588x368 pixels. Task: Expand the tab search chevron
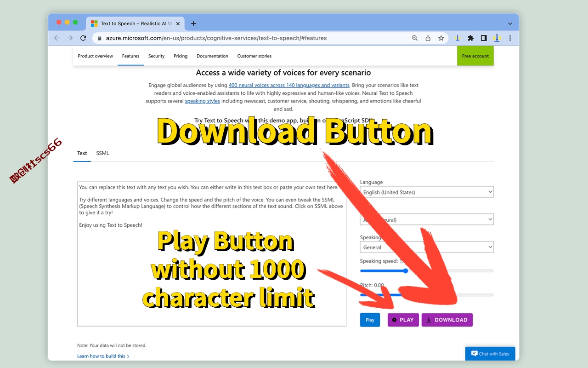coord(510,23)
